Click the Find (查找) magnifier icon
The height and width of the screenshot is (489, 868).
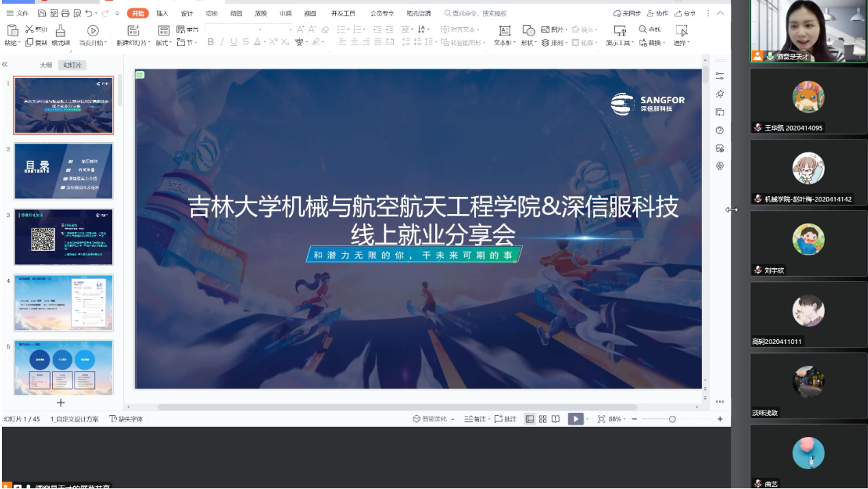(643, 29)
